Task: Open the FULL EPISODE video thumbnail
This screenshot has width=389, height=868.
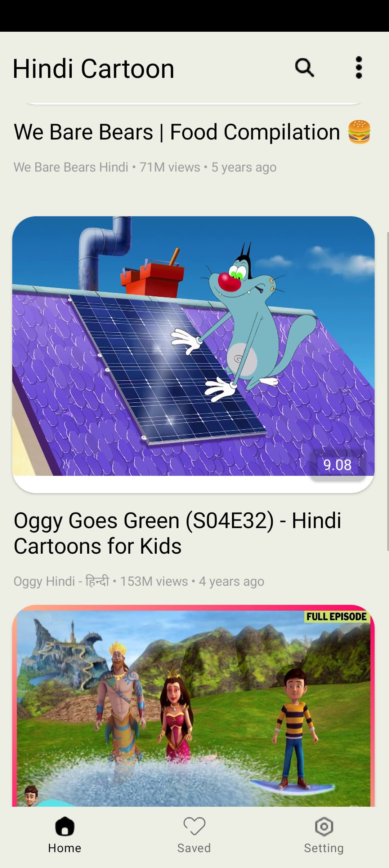Action: [x=193, y=706]
